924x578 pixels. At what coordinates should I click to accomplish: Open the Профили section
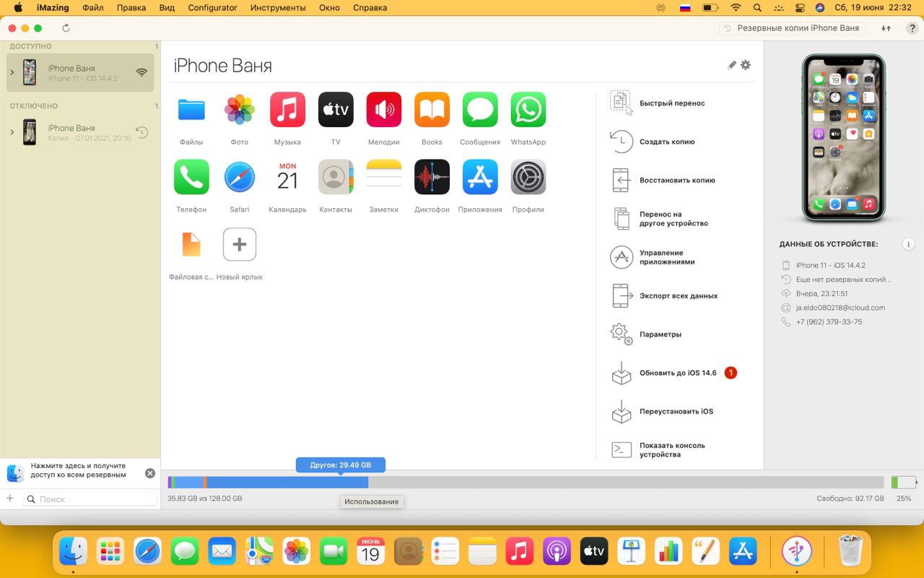coord(528,177)
